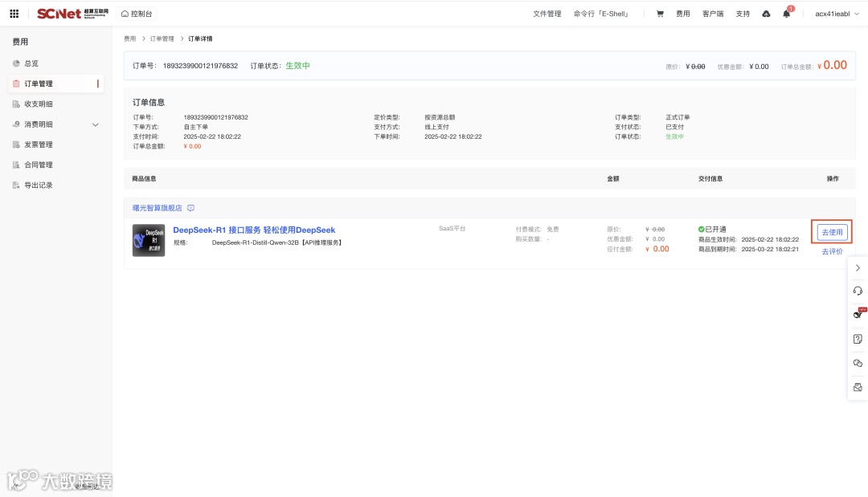Click the 已开通 delivery status
This screenshot has width=868, height=497.
click(712, 230)
